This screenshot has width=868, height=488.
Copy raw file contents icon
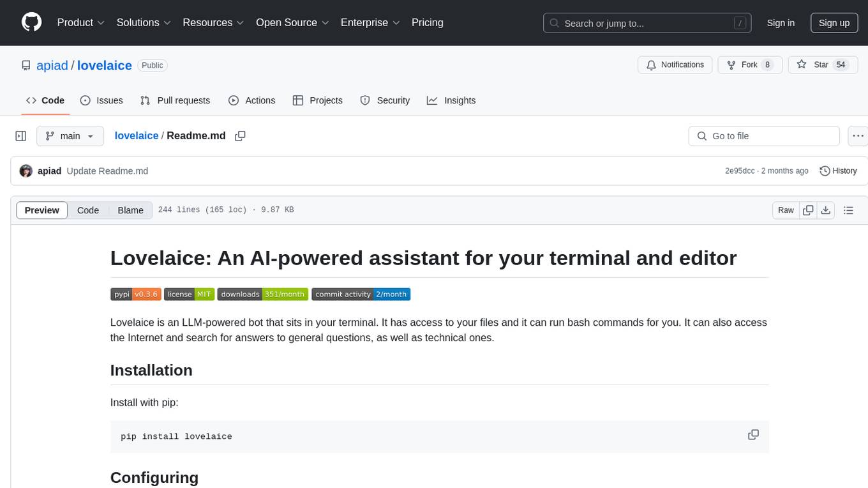coord(808,210)
